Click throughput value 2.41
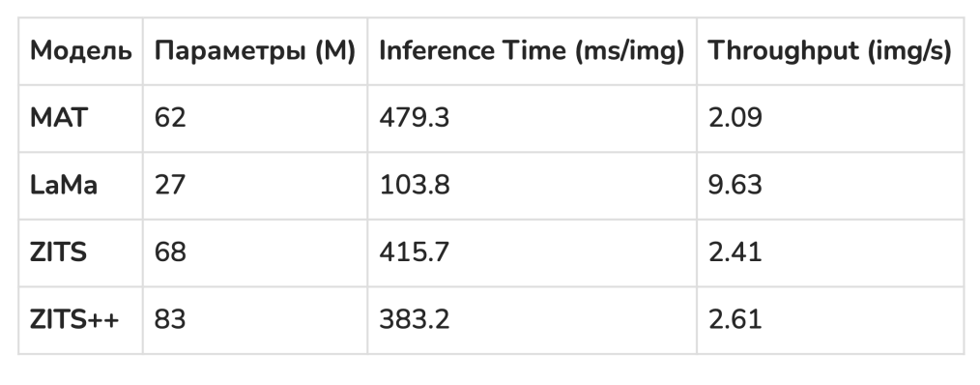 735,252
